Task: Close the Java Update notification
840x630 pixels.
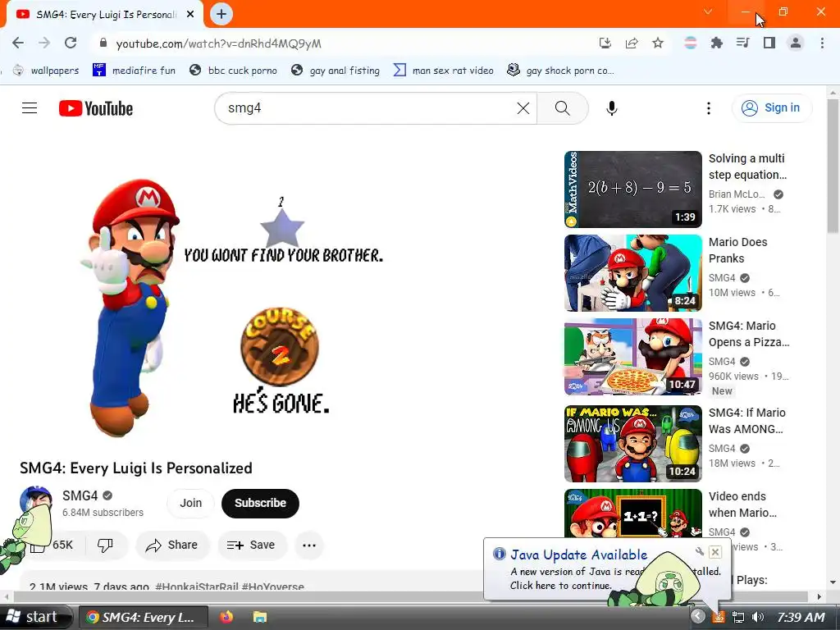Action: tap(714, 552)
